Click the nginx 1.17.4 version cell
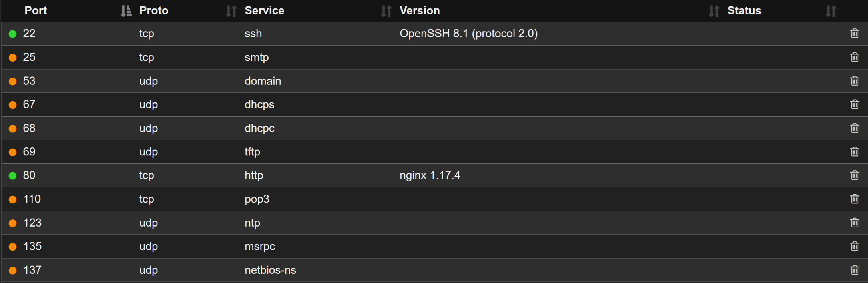The width and height of the screenshot is (868, 283). 430,175
